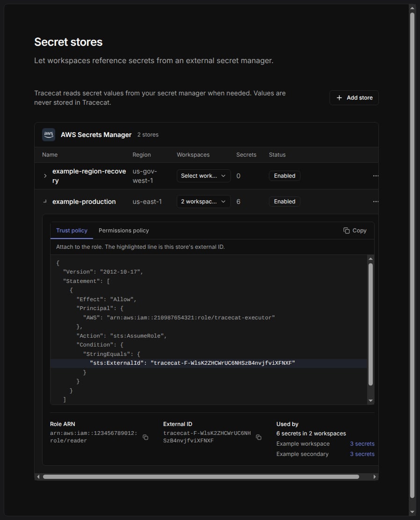This screenshot has height=520, width=420.
Task: Open the more options menu for example-region-recovery
Action: pyautogui.click(x=375, y=176)
